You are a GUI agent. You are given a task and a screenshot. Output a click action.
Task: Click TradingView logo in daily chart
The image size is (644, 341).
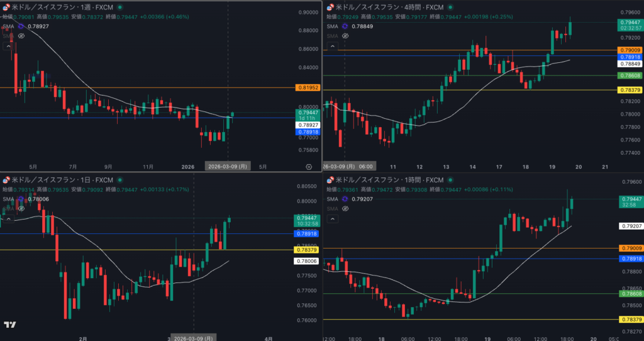click(10, 325)
